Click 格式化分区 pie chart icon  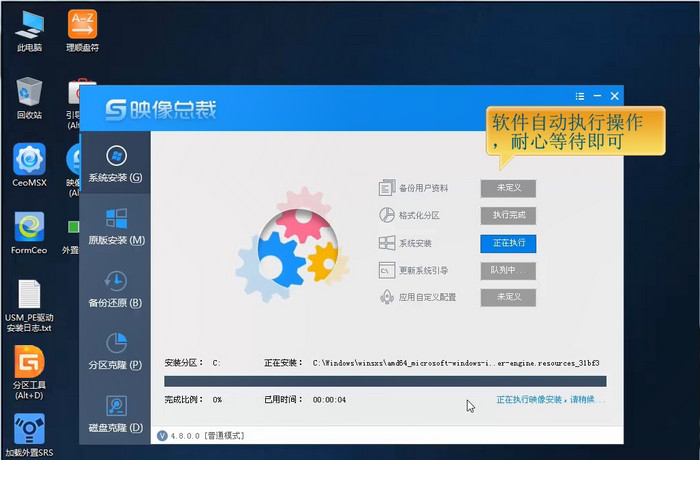(x=387, y=215)
